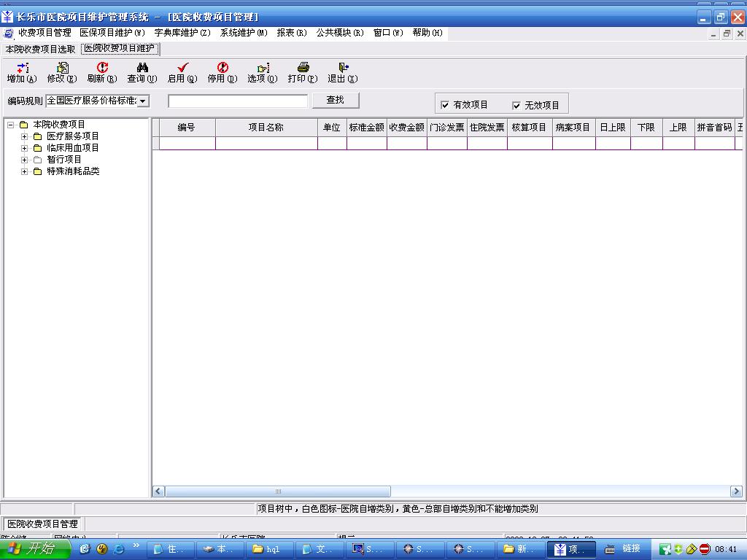
Task: Open the 帮助(H) menu
Action: [427, 33]
